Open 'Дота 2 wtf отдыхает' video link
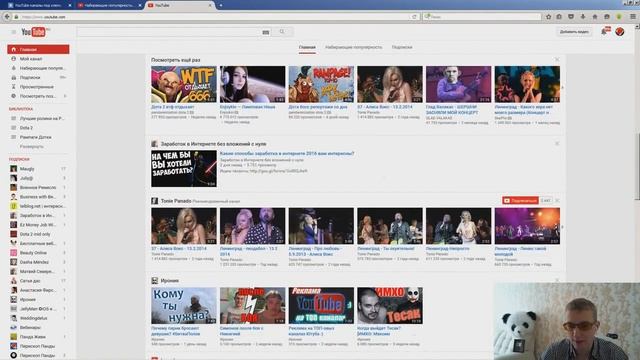640x360 pixels. tap(173, 107)
